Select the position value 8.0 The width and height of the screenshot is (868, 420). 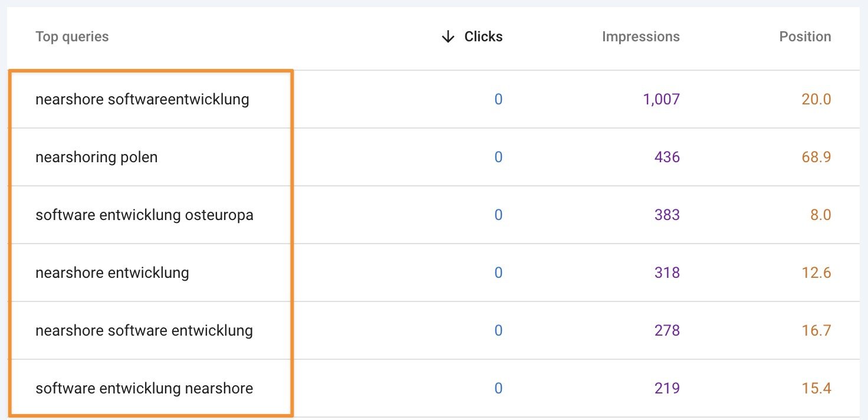tap(820, 215)
